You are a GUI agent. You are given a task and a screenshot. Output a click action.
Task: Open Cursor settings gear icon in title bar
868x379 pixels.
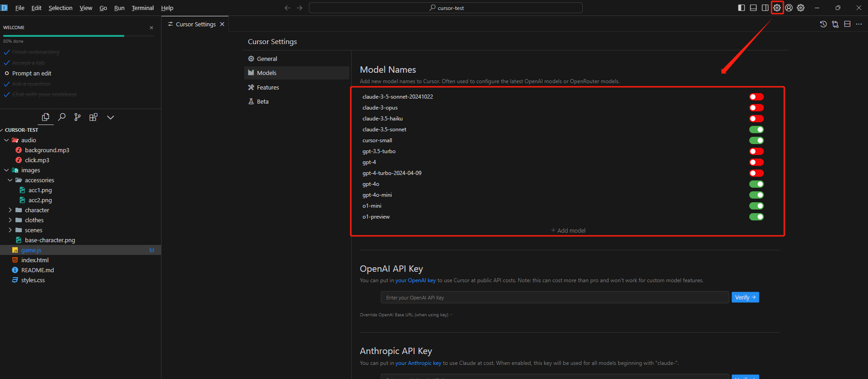(777, 8)
